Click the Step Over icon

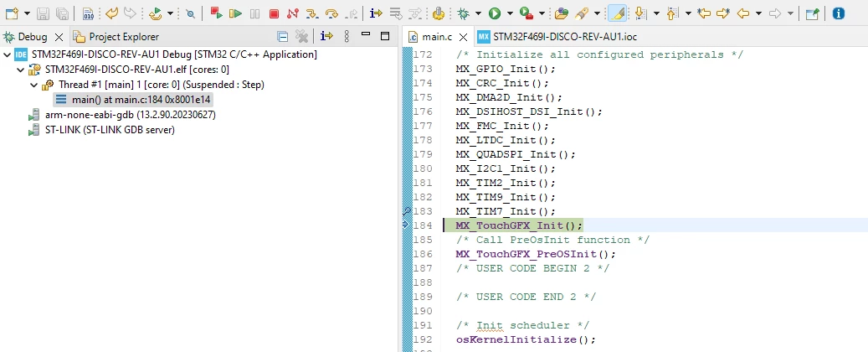(x=331, y=13)
